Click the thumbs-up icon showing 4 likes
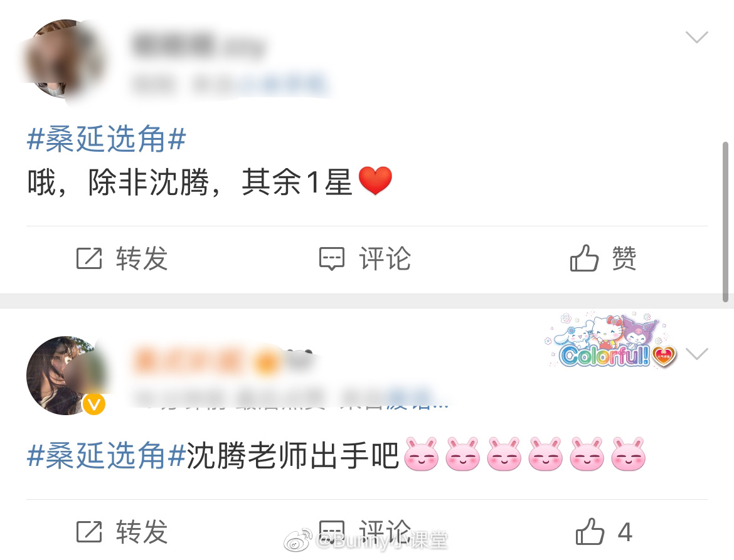The height and width of the screenshot is (560, 734). 590,531
